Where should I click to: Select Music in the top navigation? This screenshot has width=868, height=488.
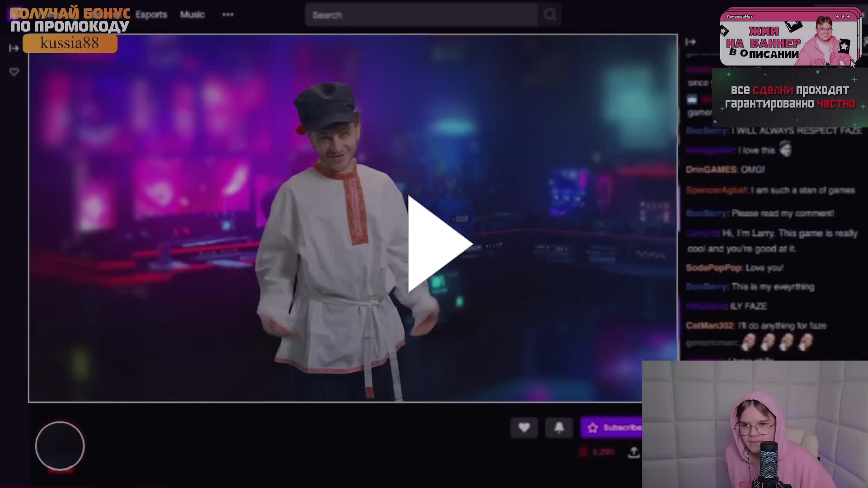tap(192, 14)
